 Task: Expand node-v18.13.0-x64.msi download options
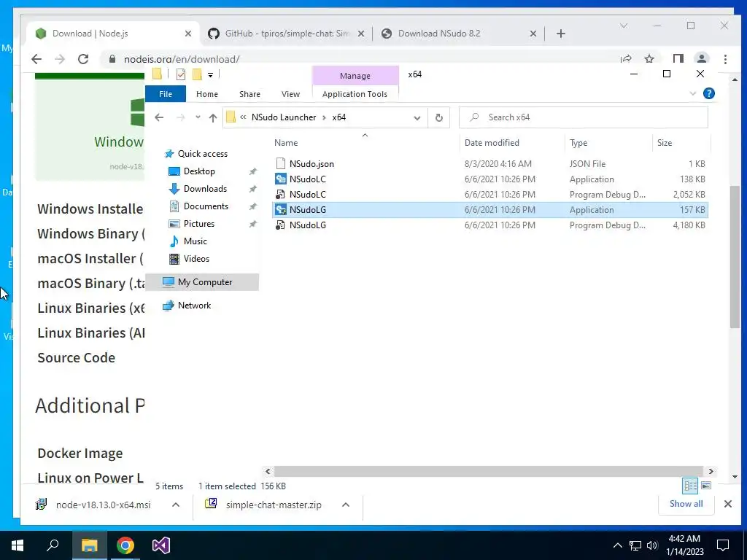176,505
